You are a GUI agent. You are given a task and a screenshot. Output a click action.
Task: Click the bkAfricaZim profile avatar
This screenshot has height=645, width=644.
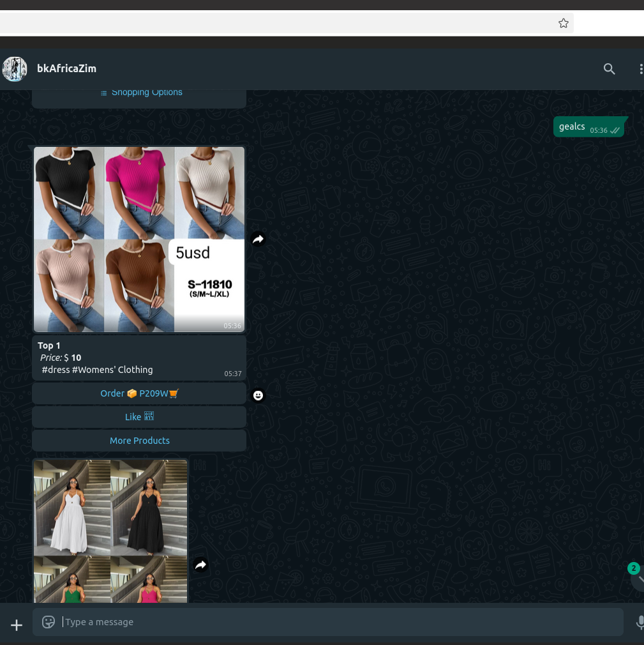pos(15,69)
